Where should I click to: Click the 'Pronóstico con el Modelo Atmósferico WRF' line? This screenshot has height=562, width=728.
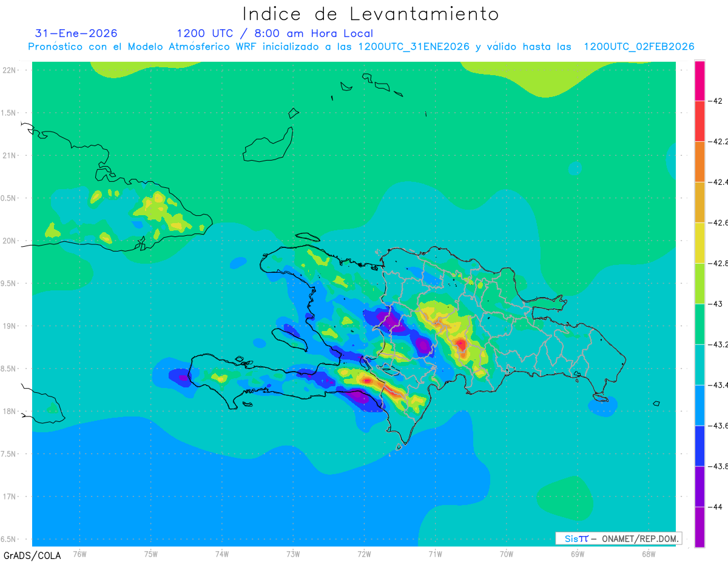pyautogui.click(x=361, y=47)
